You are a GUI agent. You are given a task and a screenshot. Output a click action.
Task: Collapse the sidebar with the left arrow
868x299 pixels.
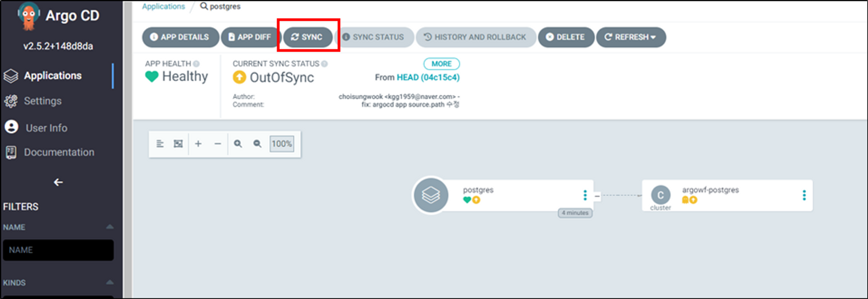click(58, 182)
